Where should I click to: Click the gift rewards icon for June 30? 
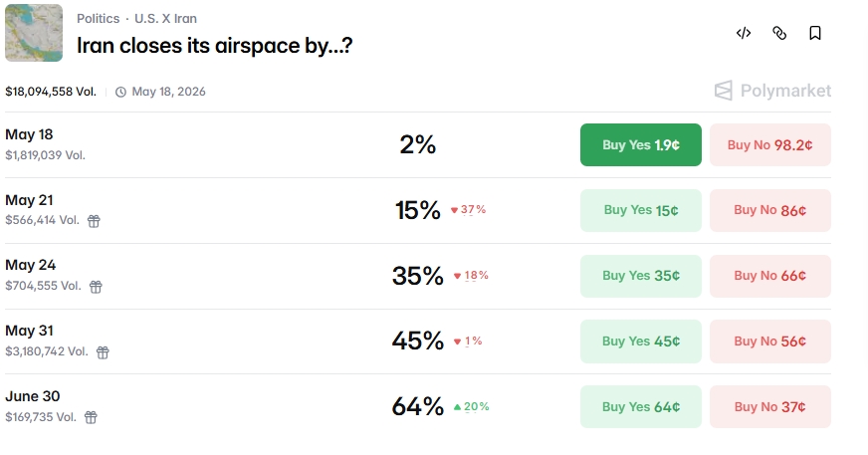pyautogui.click(x=91, y=417)
